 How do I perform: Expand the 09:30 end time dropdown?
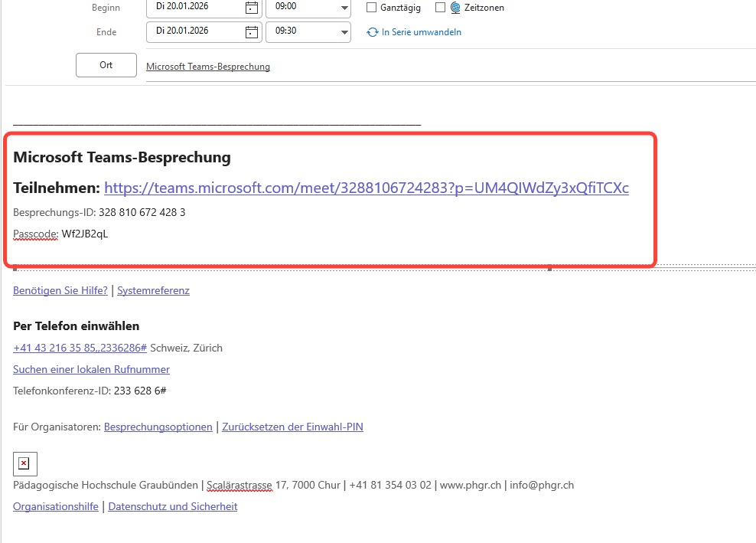(x=344, y=32)
